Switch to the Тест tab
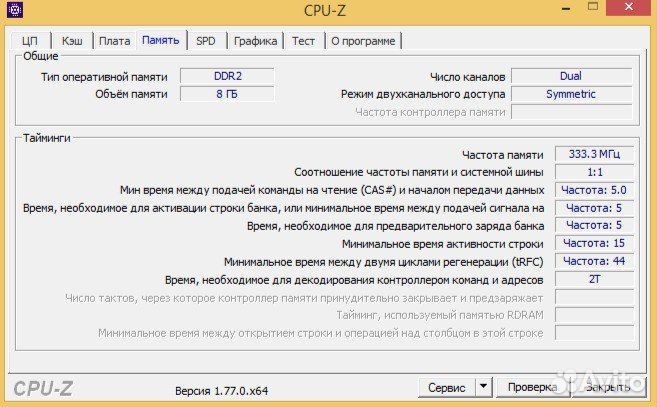657x407 pixels. 303,41
